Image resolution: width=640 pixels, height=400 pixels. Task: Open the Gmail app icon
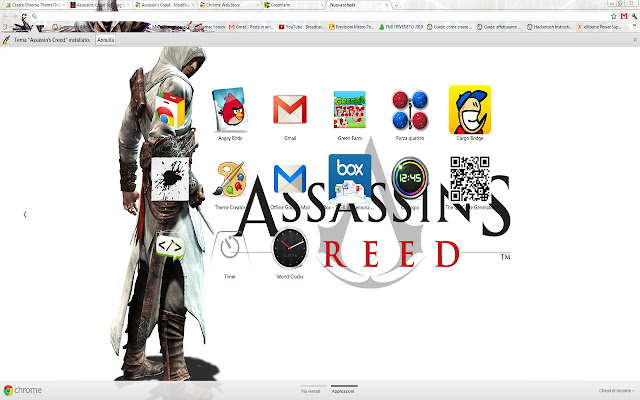pos(290,109)
